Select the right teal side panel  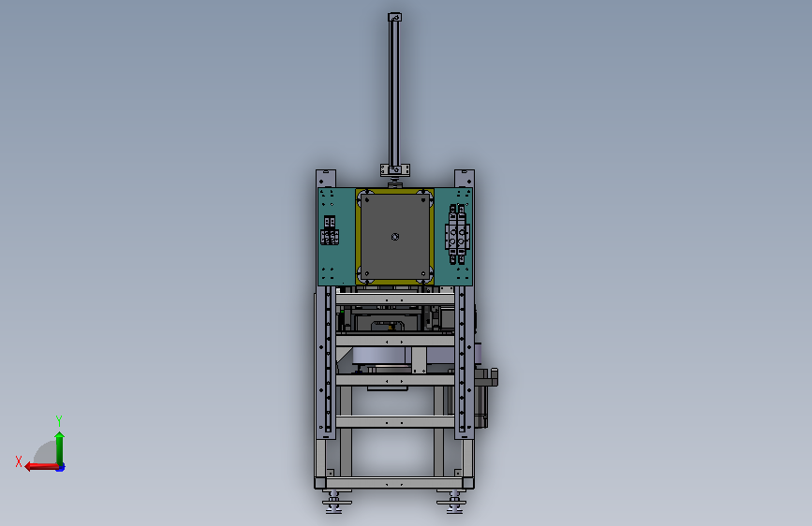pyautogui.click(x=453, y=237)
